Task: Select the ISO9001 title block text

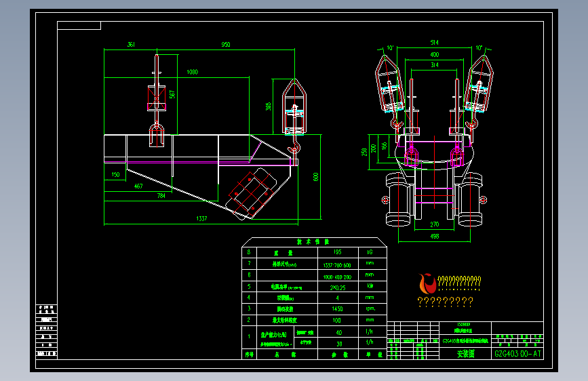Action: point(464,325)
